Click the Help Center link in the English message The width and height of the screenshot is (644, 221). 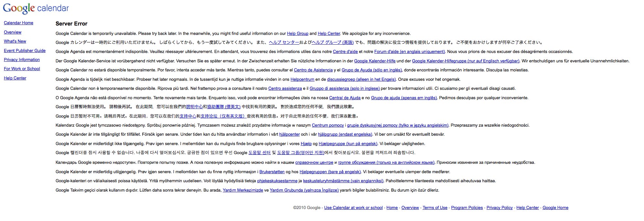pos(329,34)
